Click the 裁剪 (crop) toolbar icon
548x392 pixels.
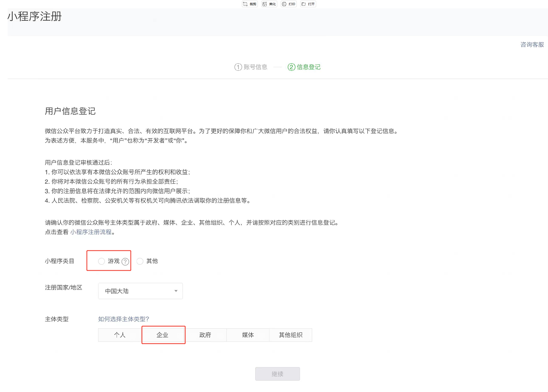point(245,4)
